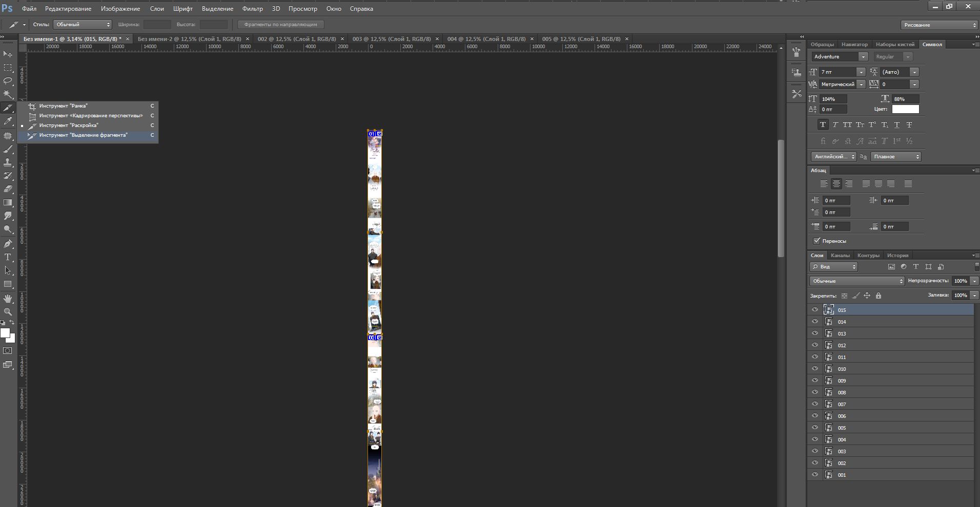Click the foreground color swatch
The width and height of the screenshot is (980, 507).
click(x=5, y=333)
